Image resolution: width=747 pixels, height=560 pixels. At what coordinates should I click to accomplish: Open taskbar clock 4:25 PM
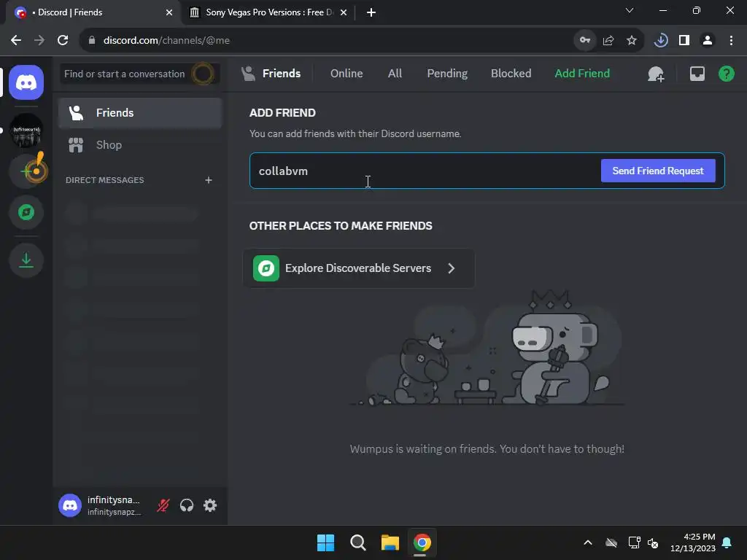click(x=693, y=542)
